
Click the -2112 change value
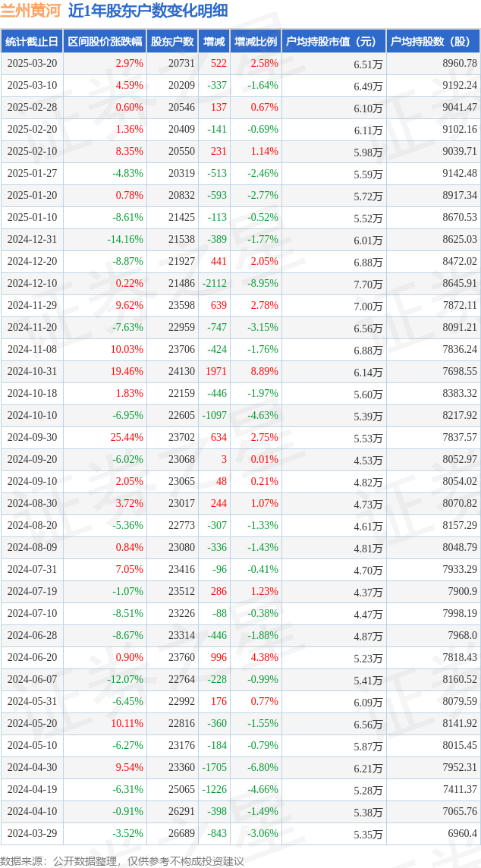click(214, 284)
